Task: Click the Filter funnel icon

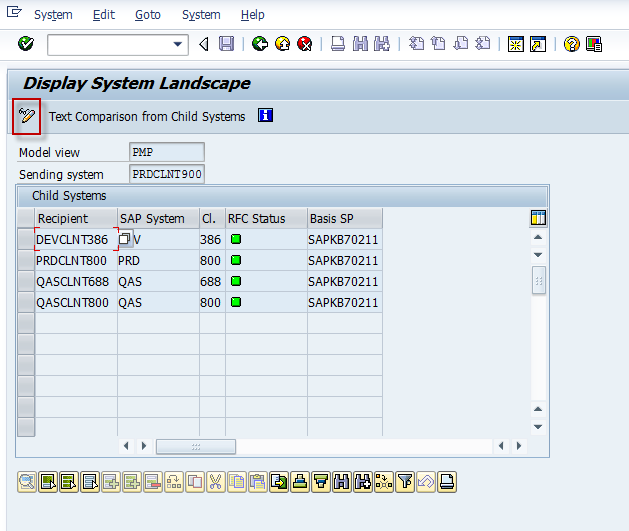Action: [x=405, y=482]
